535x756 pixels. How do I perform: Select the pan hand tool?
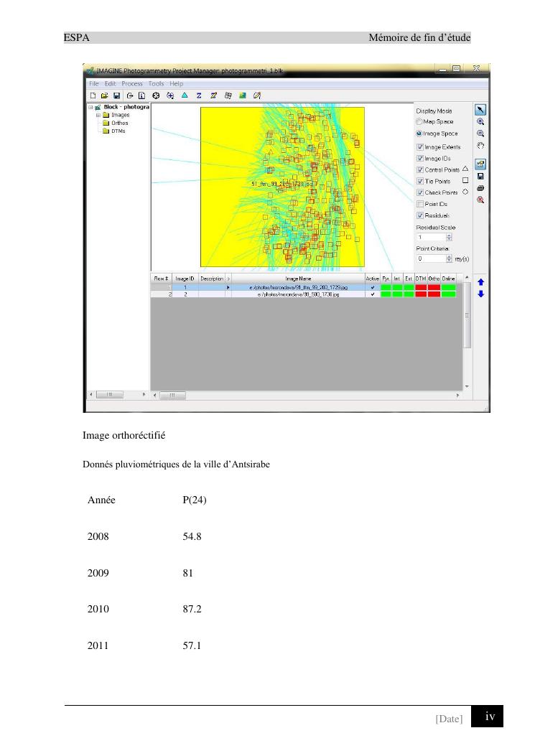(x=480, y=145)
